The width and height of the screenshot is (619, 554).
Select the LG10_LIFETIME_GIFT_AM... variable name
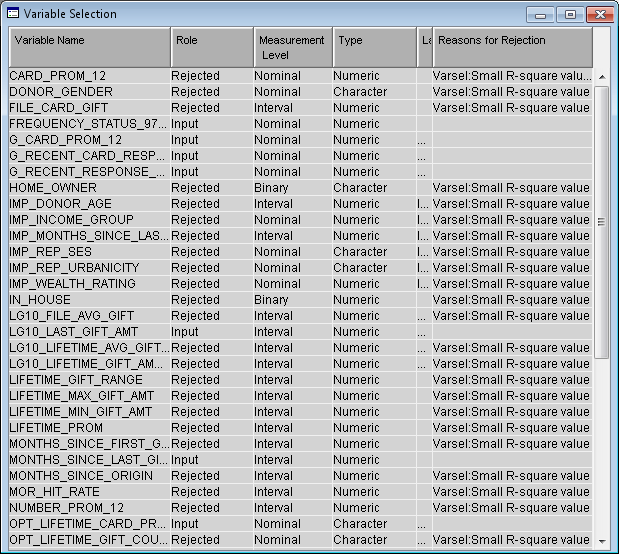[86, 364]
